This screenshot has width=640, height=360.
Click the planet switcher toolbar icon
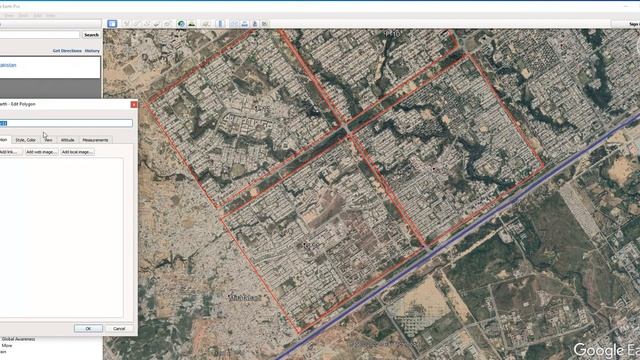pos(206,24)
